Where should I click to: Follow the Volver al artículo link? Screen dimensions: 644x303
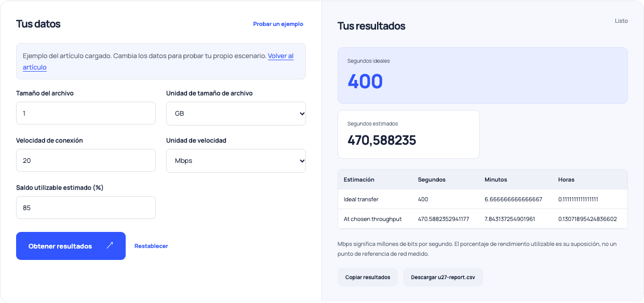(280, 56)
